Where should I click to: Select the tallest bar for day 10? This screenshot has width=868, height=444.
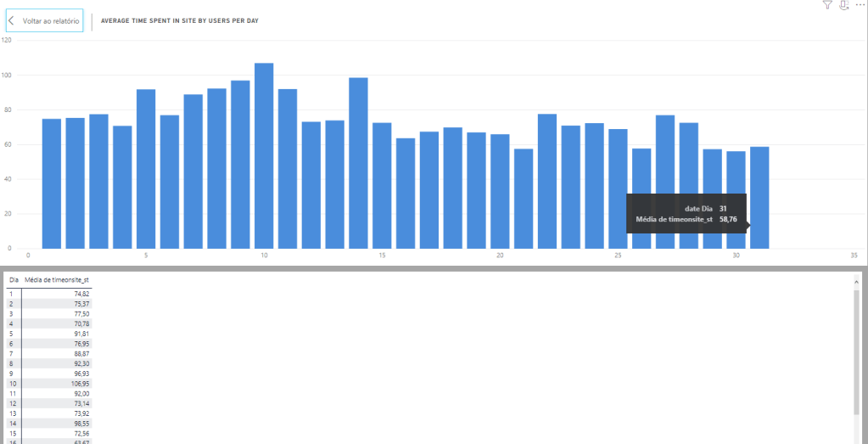click(264, 155)
